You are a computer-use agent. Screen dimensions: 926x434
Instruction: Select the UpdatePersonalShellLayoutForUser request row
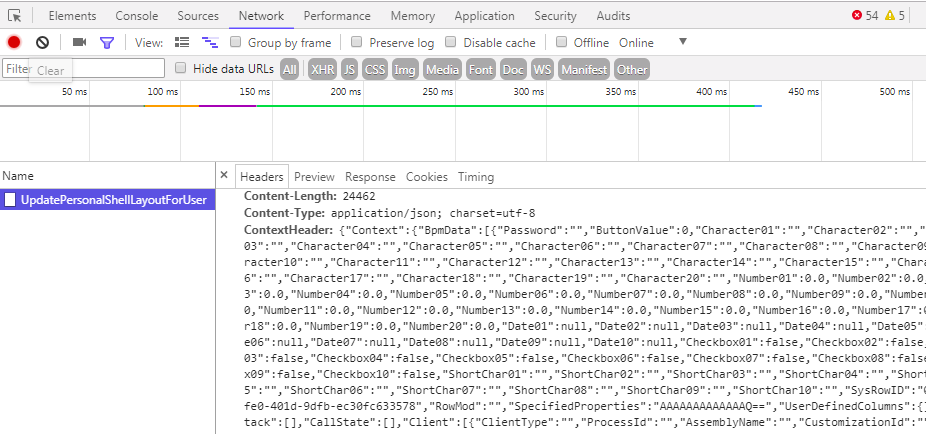click(x=107, y=200)
